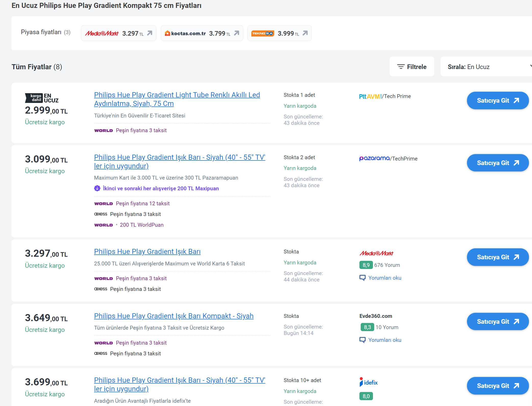Expand the Sırala: En Ucuz dropdown
The height and width of the screenshot is (406, 532).
coord(486,67)
